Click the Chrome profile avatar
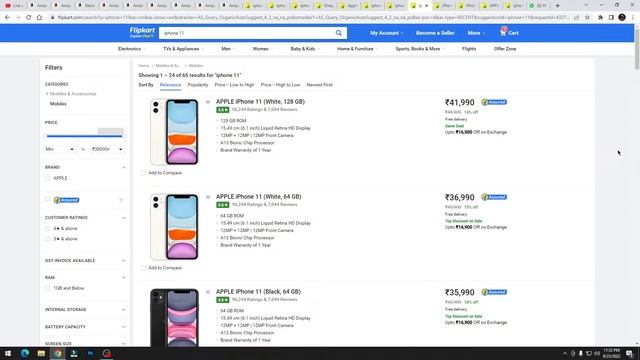 tap(622, 18)
